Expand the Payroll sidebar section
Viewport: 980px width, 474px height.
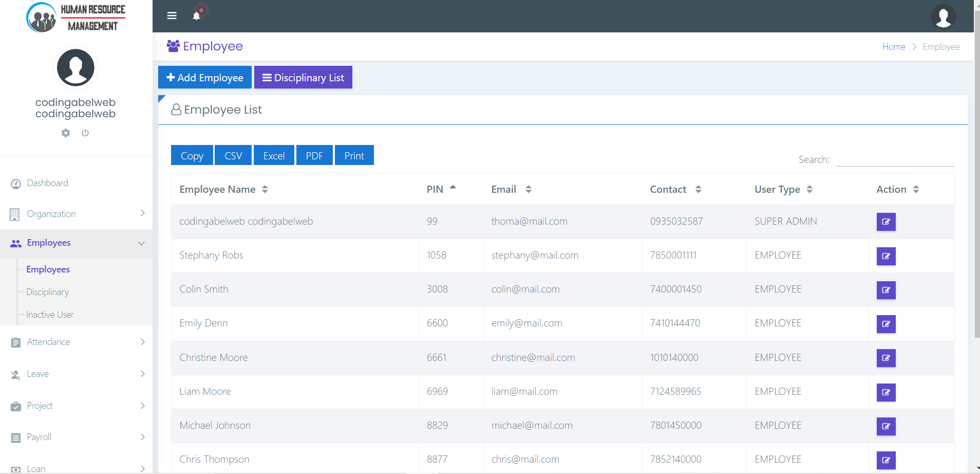point(77,437)
